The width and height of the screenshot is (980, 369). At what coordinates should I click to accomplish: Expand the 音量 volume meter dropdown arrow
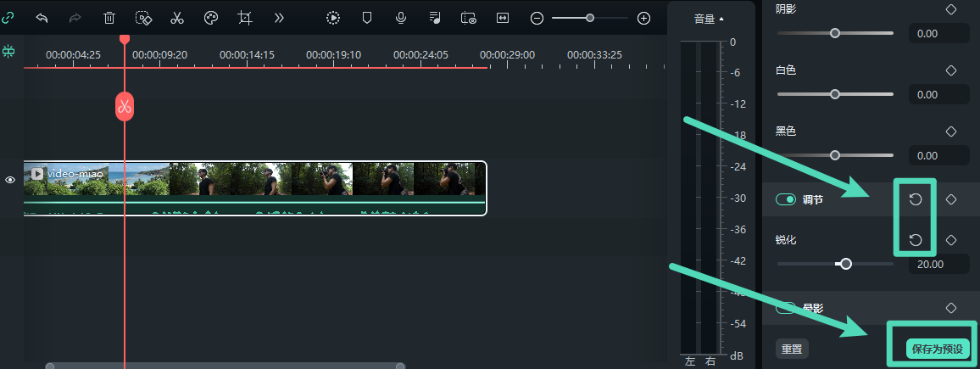721,19
